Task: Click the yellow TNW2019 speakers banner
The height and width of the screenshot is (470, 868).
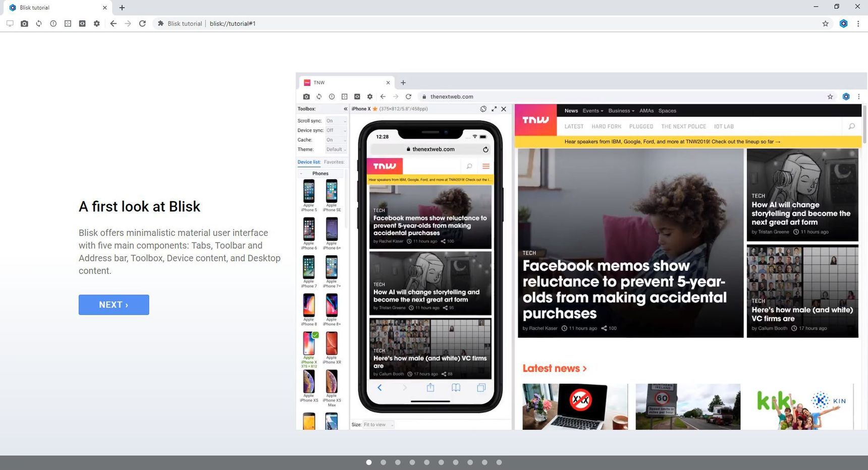Action: (688, 142)
